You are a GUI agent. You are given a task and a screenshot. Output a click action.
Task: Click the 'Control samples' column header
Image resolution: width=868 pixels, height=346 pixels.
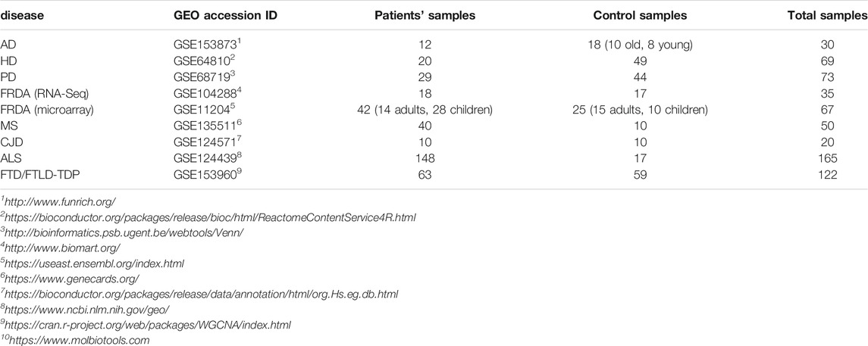[x=640, y=15]
